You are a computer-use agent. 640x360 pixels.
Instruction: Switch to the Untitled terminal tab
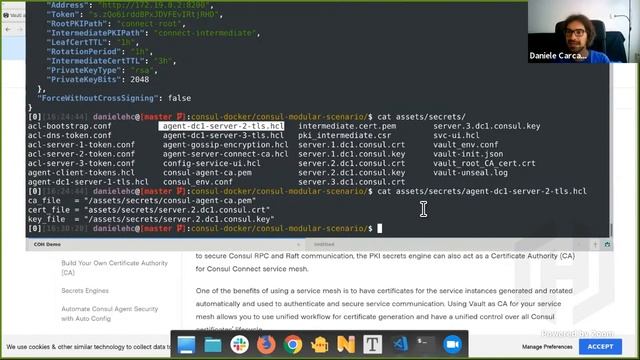tap(447, 244)
